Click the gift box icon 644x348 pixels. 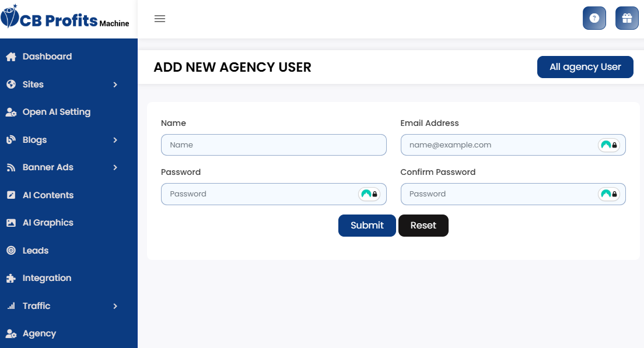click(626, 18)
